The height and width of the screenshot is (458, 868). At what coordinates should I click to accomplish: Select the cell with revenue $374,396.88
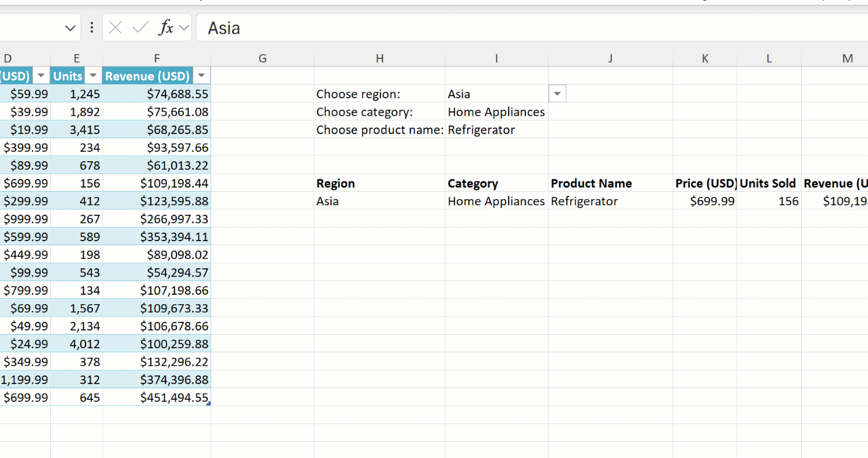tap(157, 380)
